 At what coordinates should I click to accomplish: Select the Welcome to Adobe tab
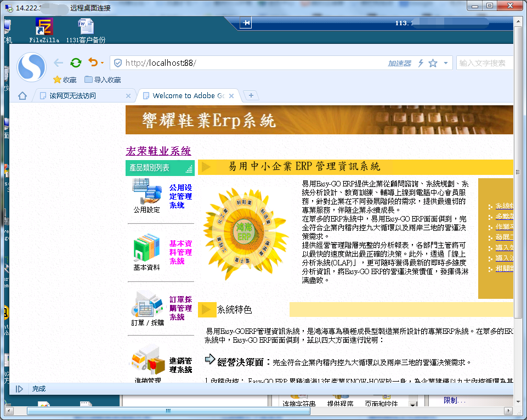188,96
